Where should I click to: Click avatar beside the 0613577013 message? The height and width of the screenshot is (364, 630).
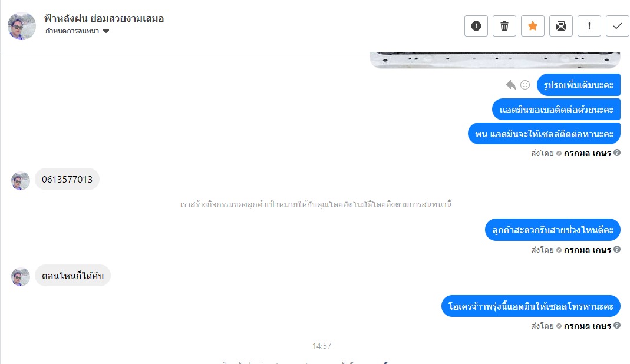click(21, 181)
